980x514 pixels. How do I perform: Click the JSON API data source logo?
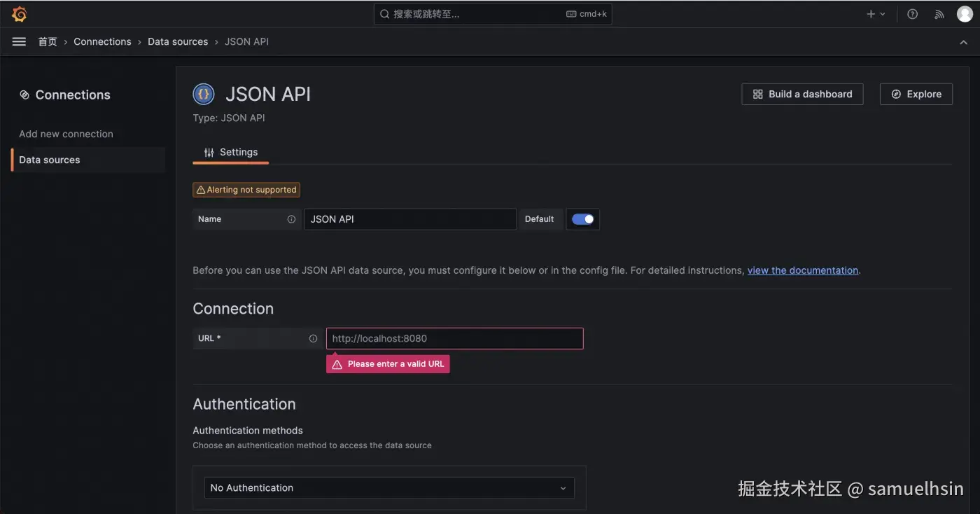tap(204, 94)
